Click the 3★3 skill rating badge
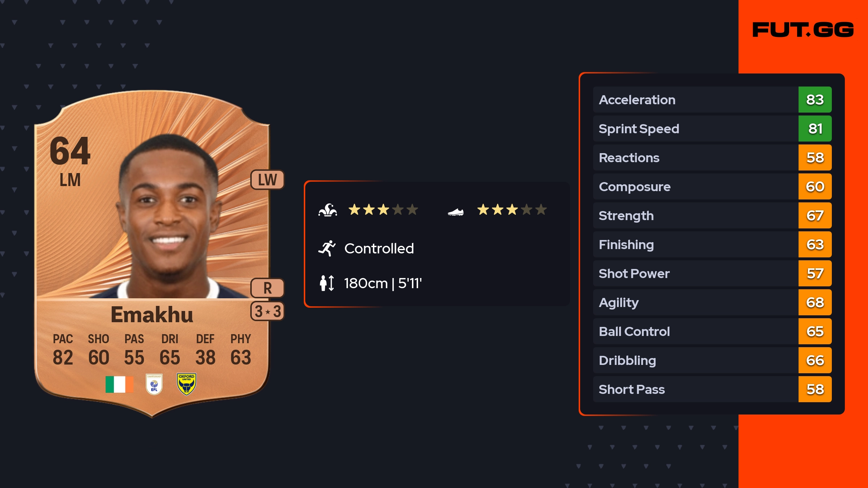Screen dimensions: 868x488 click(x=267, y=311)
